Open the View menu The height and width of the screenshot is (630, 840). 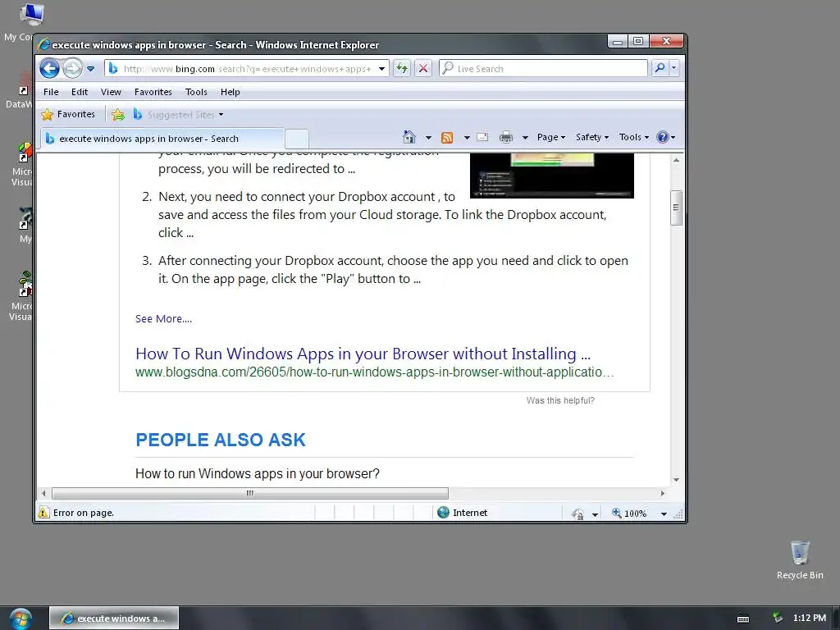tap(111, 92)
